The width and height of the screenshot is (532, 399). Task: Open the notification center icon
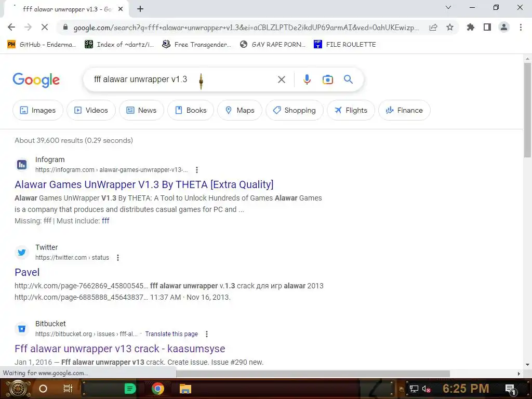pos(510,389)
